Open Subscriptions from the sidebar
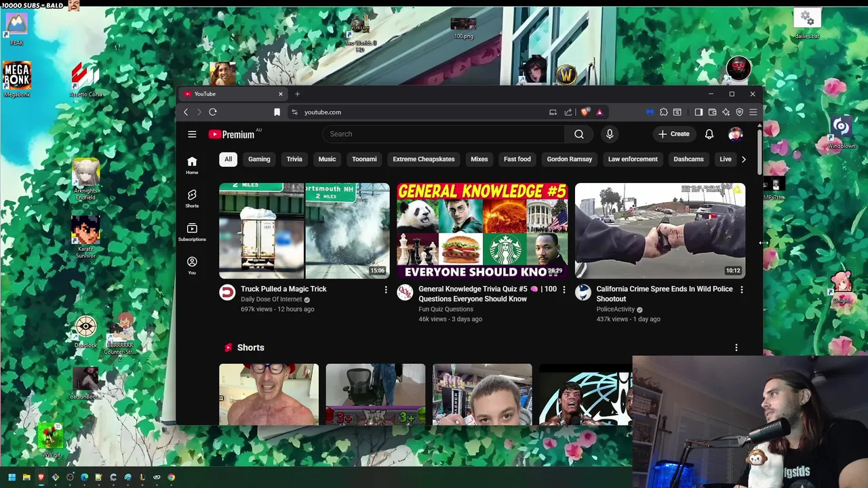868x488 pixels. click(192, 232)
